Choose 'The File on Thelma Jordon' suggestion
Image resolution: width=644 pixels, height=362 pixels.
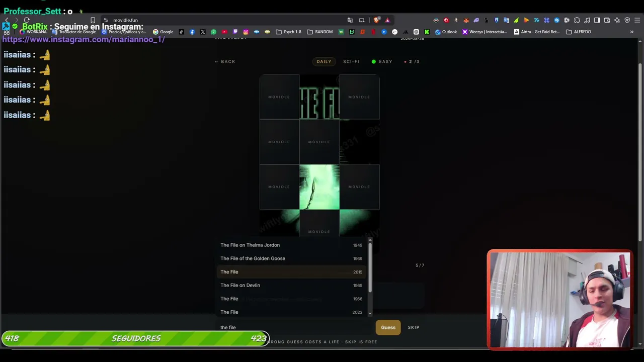click(291, 245)
